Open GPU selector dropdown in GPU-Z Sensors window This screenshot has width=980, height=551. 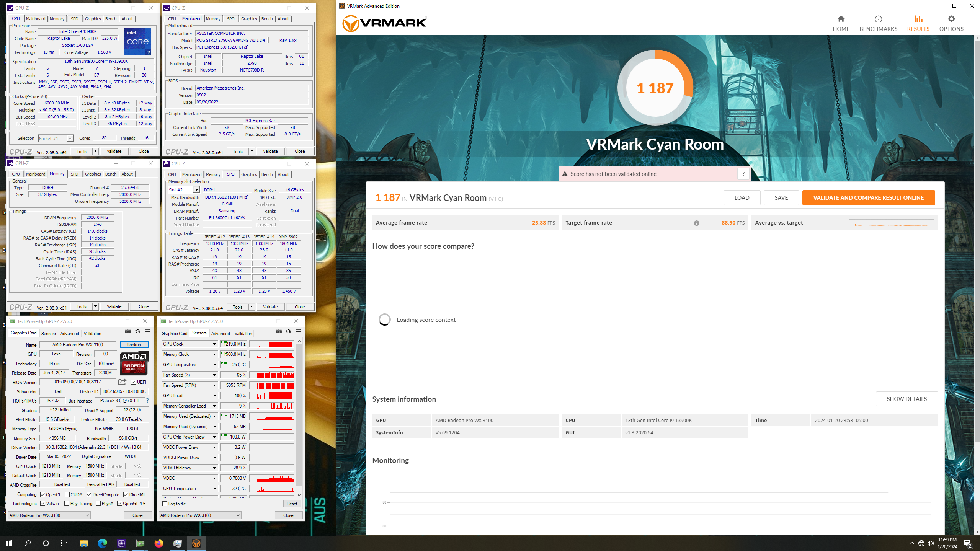(200, 515)
